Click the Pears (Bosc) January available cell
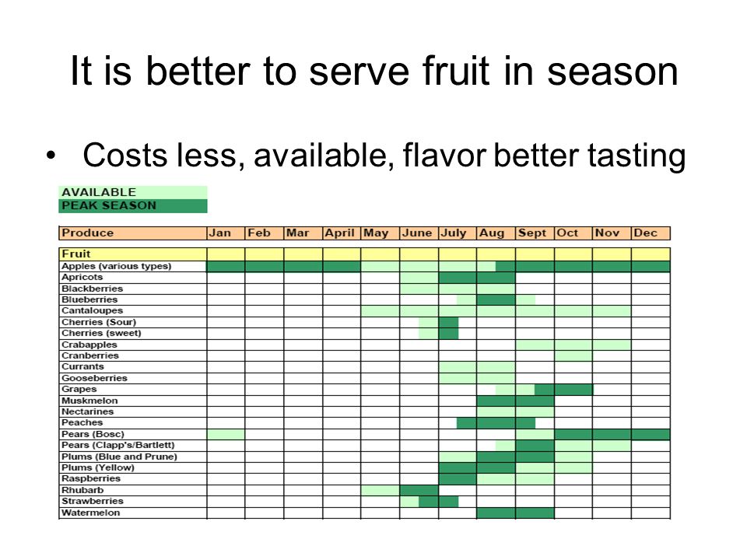 [226, 434]
